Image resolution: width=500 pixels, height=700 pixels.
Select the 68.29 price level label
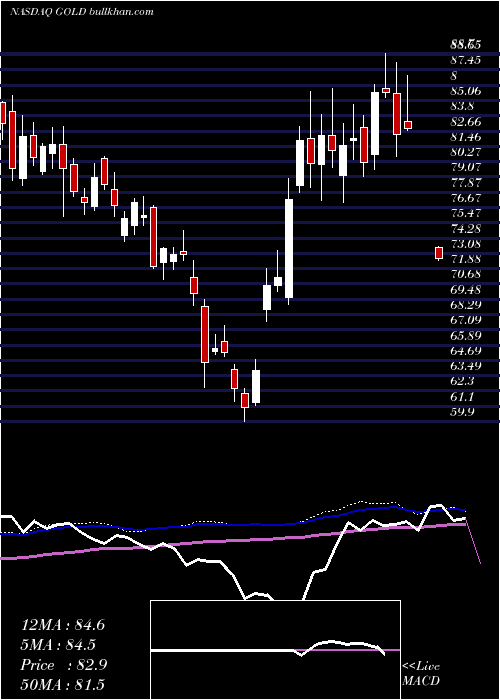(x=466, y=304)
